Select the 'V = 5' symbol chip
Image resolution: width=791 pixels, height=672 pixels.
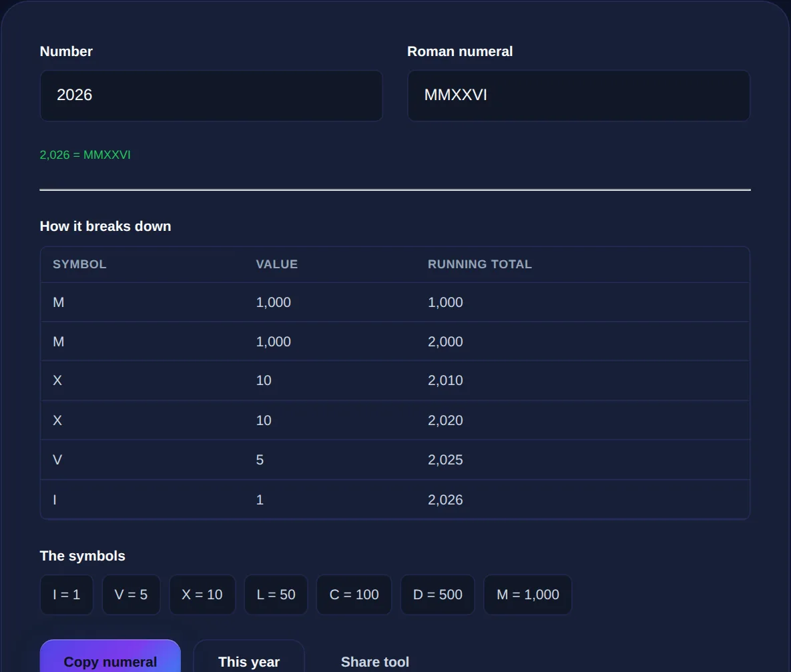[x=131, y=595]
